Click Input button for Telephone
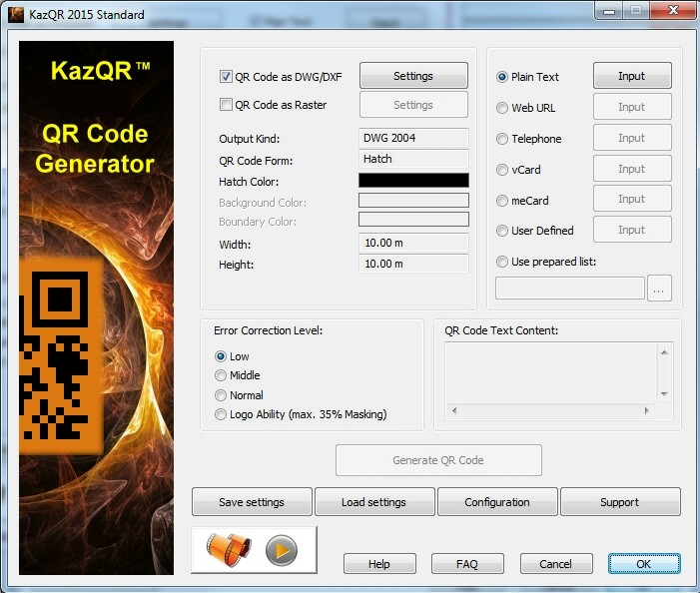This screenshot has height=593, width=700. coord(632,138)
